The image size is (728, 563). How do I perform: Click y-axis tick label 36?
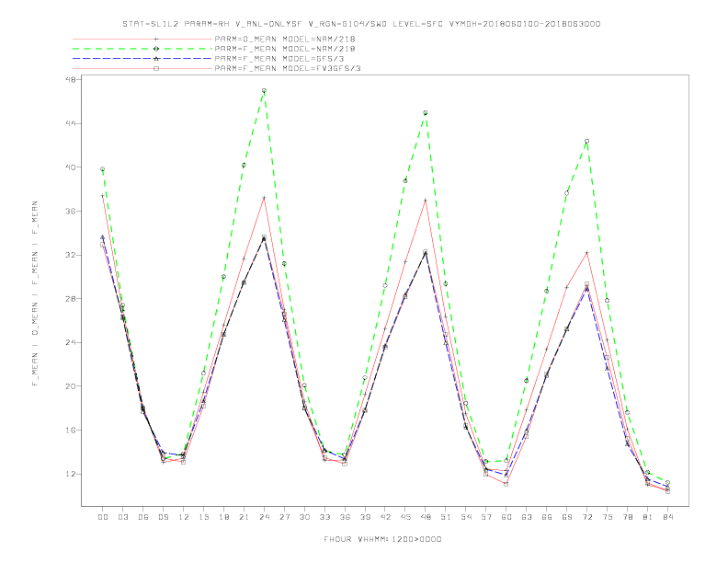[x=71, y=211]
